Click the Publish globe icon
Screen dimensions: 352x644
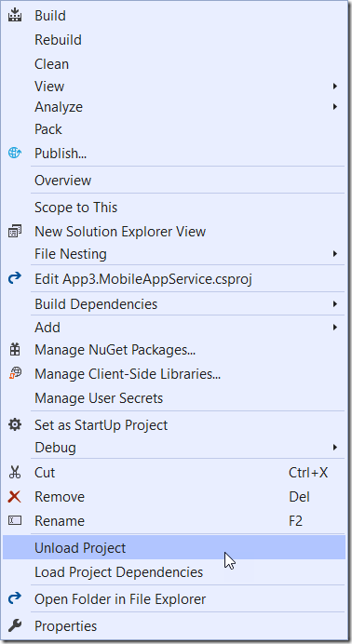point(15,154)
